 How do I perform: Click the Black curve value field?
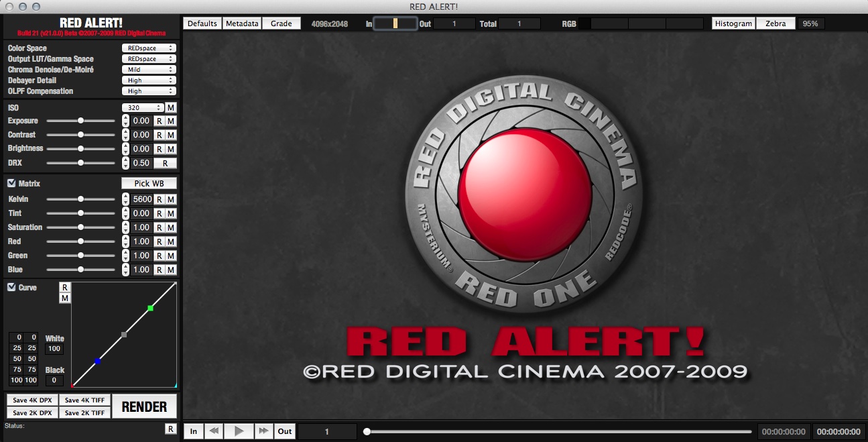55,380
